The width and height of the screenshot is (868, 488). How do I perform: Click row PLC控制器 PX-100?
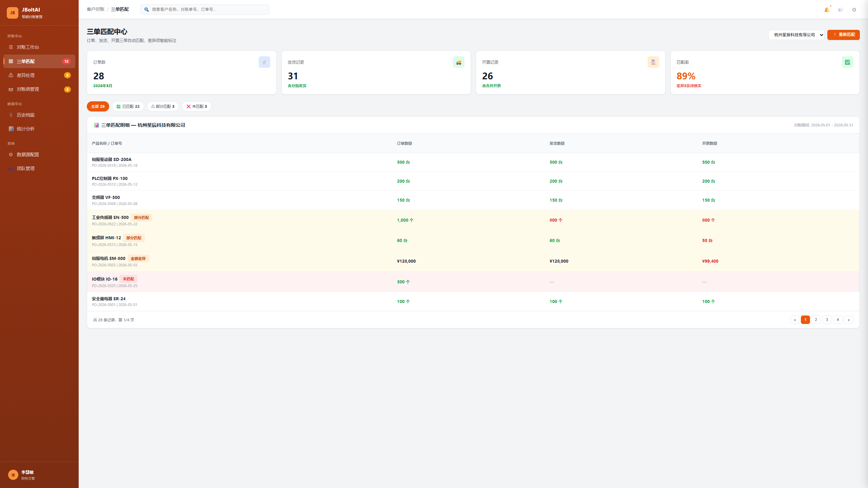click(x=473, y=181)
